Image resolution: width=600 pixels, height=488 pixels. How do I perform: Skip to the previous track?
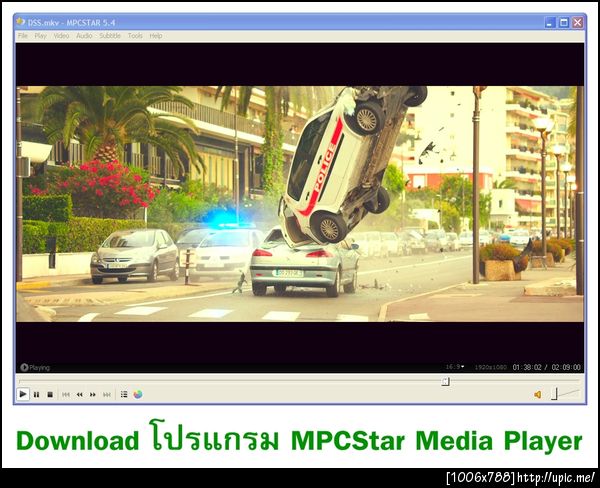(66, 394)
